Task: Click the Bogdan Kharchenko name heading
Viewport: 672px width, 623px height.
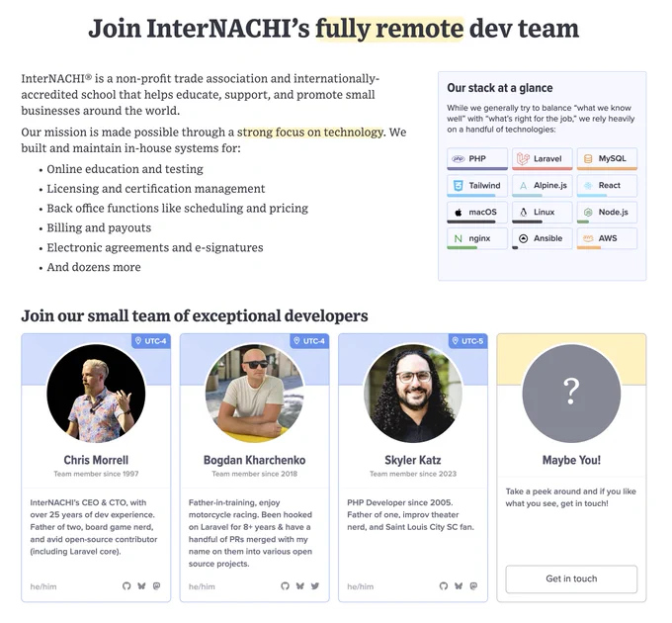Action: click(x=255, y=460)
